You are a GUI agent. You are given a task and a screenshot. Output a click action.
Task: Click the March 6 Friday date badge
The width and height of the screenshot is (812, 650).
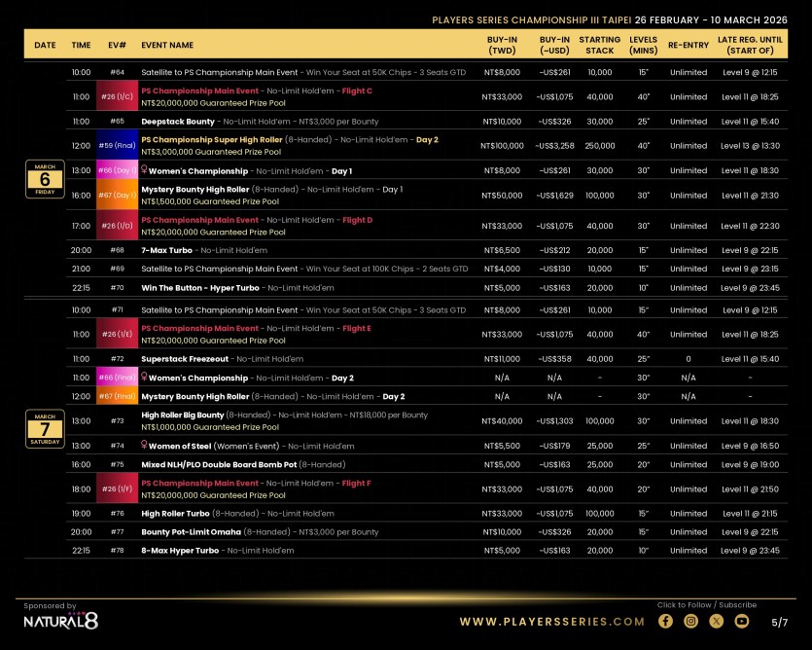click(x=46, y=179)
